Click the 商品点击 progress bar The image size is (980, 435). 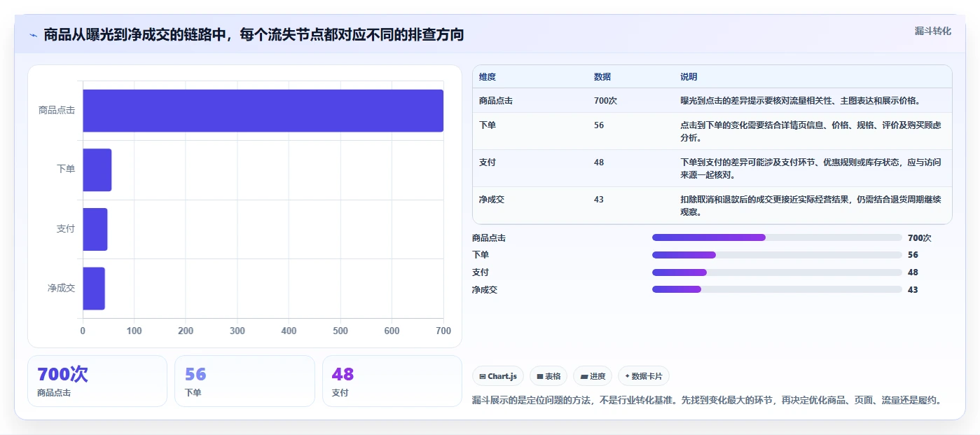pos(777,237)
